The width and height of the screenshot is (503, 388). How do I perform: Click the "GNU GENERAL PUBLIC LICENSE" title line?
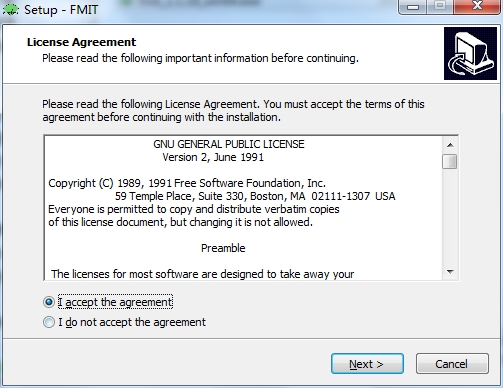coord(229,144)
